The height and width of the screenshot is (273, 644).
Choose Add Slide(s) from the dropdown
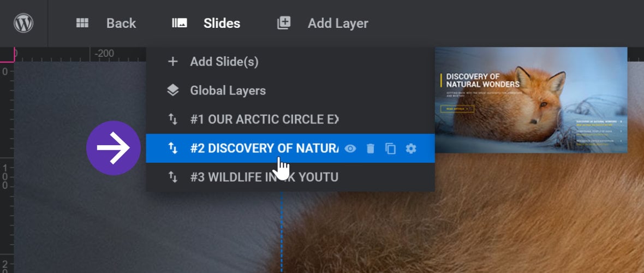pyautogui.click(x=224, y=62)
